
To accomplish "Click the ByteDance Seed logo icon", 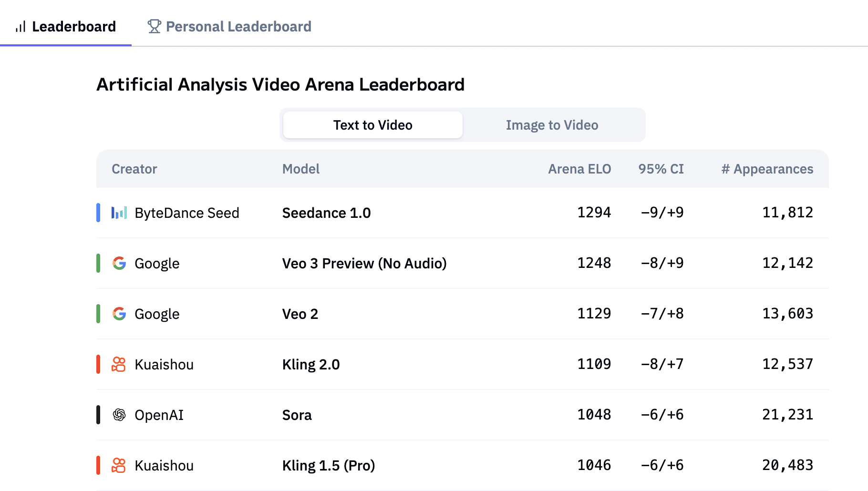I will coord(119,213).
